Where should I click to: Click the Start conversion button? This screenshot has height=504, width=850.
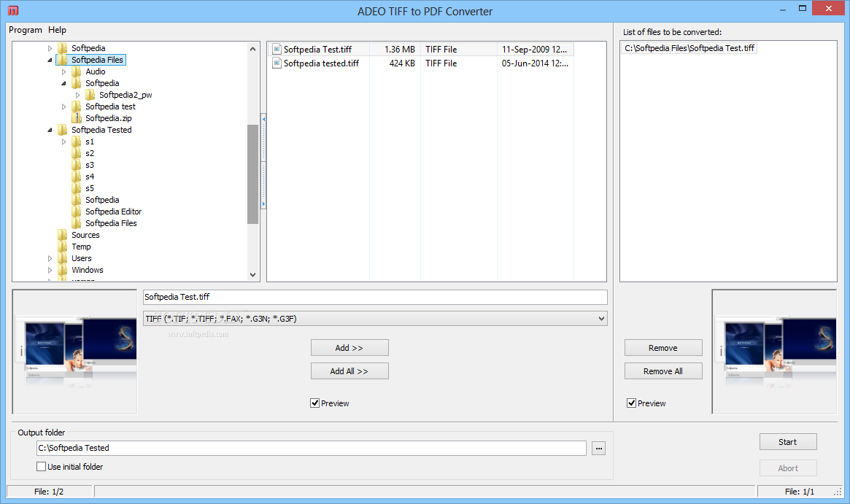click(788, 442)
